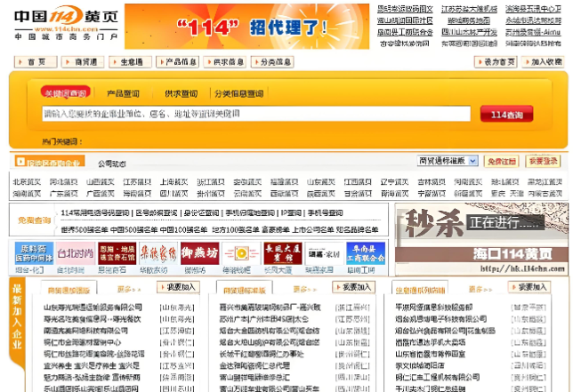
Task: Go to 首页 in the navigation bar
Action: [36, 62]
